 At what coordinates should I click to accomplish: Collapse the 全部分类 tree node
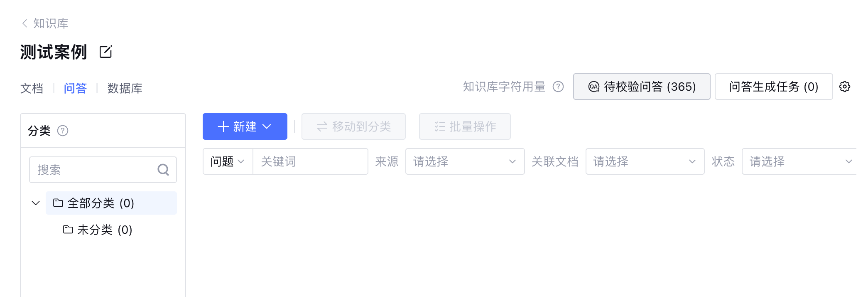(36, 203)
